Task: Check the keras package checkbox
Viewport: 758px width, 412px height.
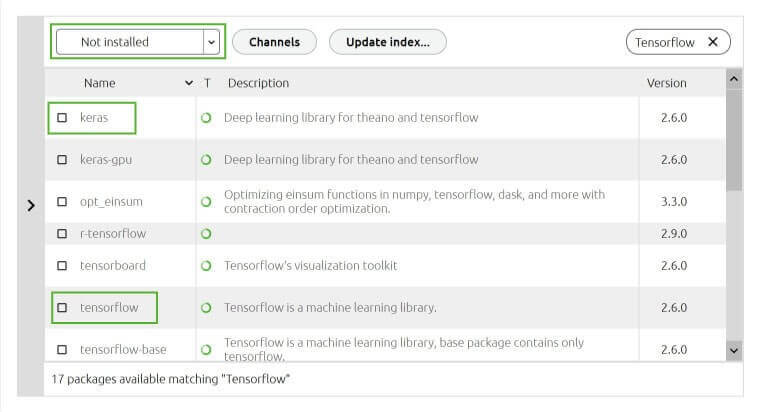Action: click(x=62, y=118)
